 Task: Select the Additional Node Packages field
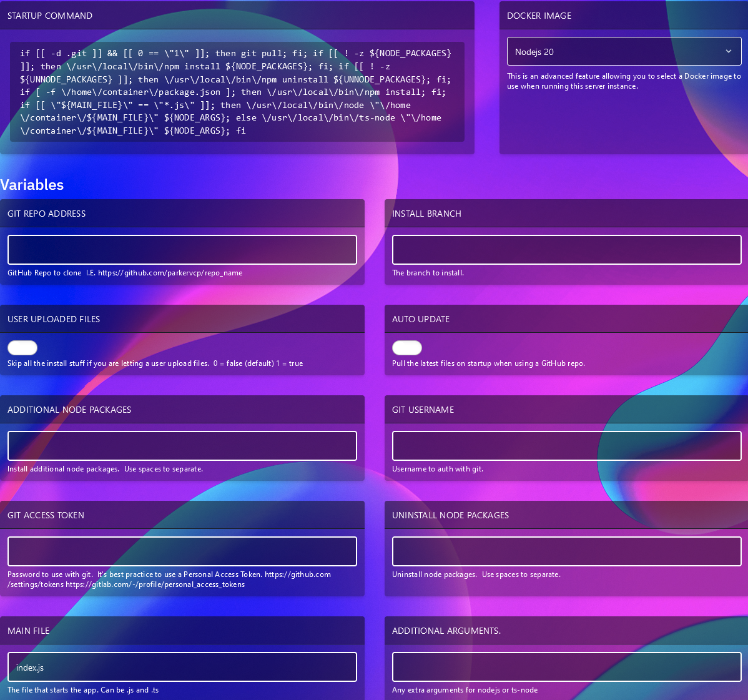pos(182,445)
